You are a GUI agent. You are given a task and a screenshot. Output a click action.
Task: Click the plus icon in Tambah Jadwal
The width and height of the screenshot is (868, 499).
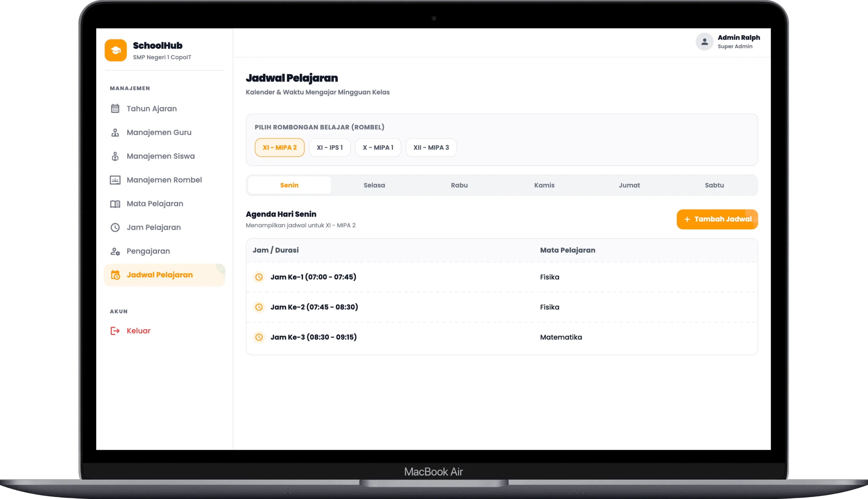(x=687, y=219)
